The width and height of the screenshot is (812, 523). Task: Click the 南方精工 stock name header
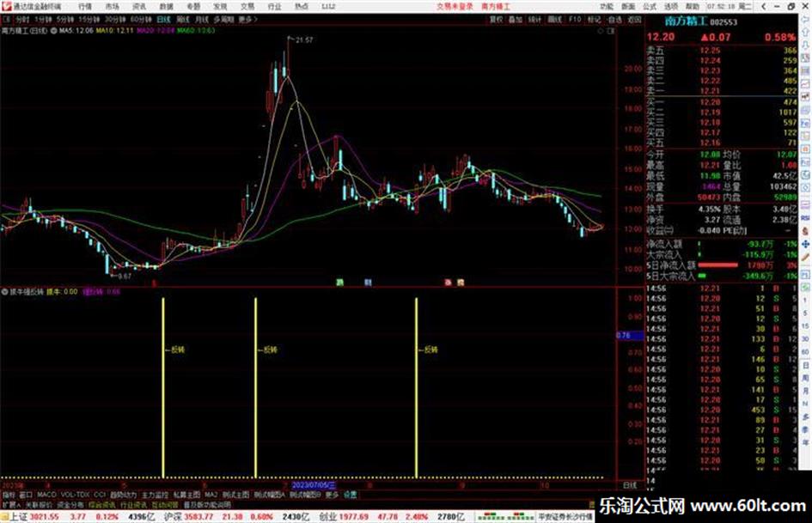tap(686, 21)
